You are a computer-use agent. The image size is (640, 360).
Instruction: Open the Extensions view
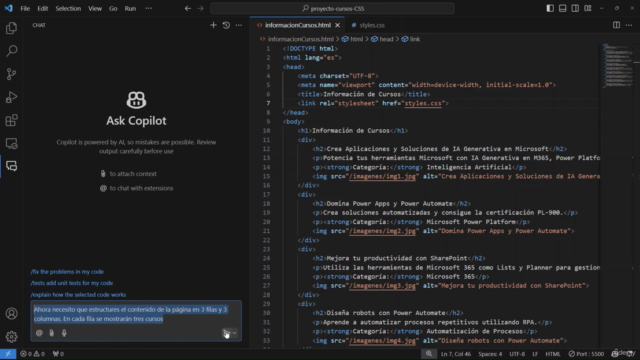click(x=11, y=120)
